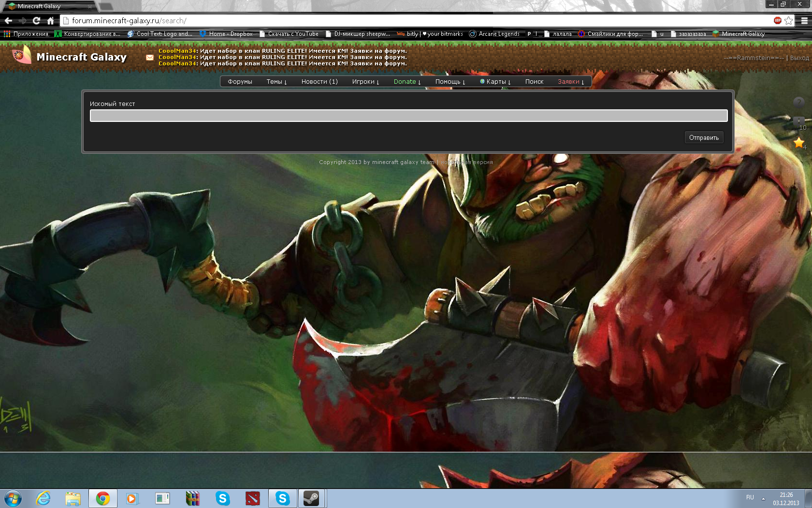Close the Minecraft Galaxy browser tab
The height and width of the screenshot is (508, 812).
pos(90,7)
